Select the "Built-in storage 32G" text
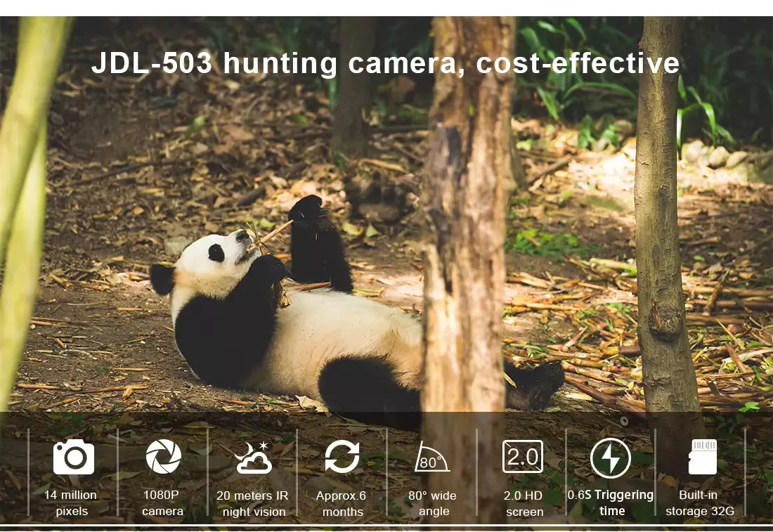This screenshot has height=532, width=773. point(700,503)
